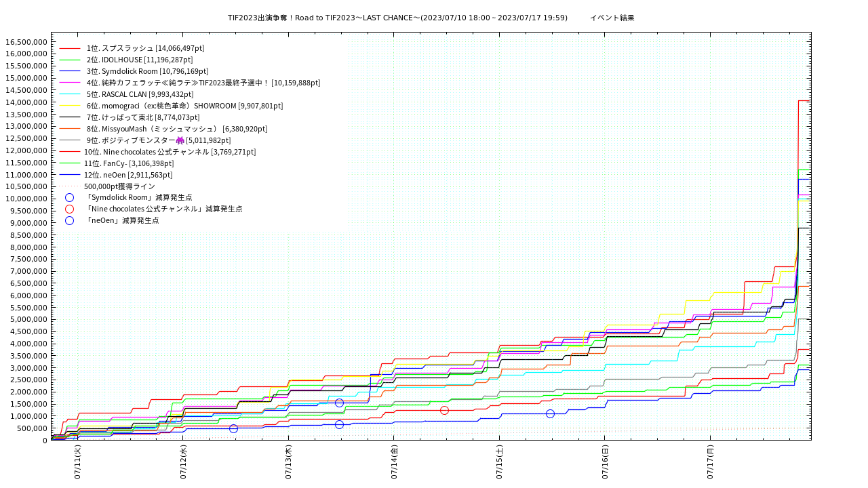Image resolution: width=868 pixels, height=488 pixels.
Task: Click the Nine chocolates red circle legend icon
Action: click(x=69, y=209)
